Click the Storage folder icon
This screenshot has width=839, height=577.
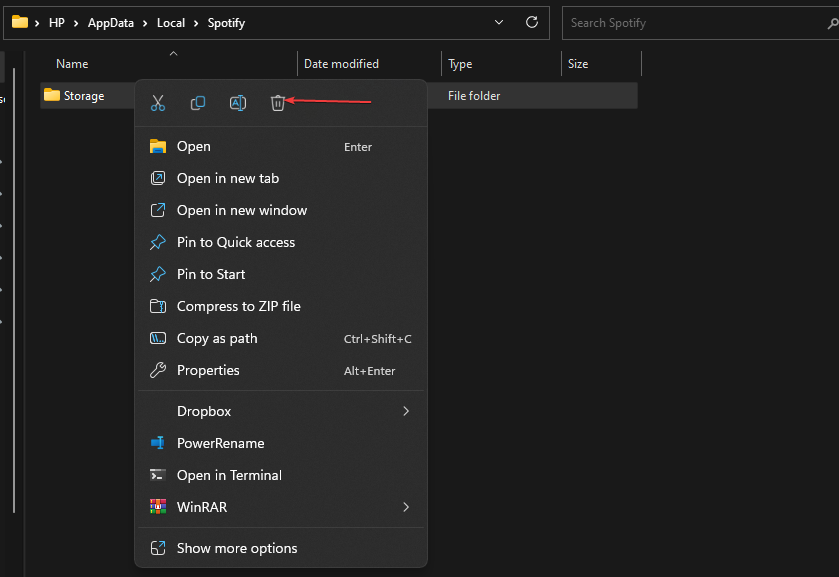tap(52, 95)
